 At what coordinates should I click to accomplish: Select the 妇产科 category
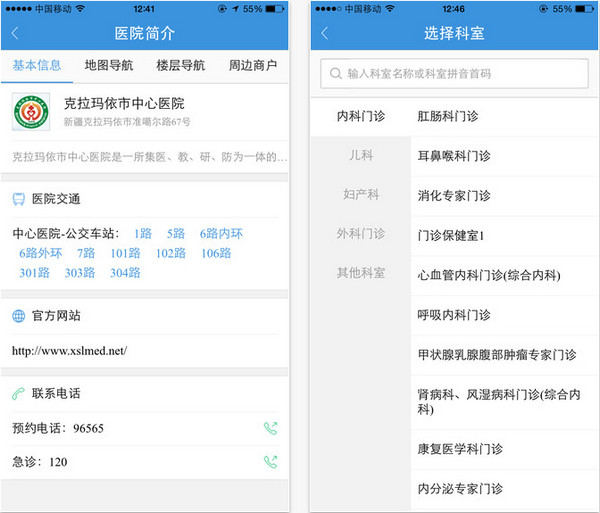(x=360, y=194)
